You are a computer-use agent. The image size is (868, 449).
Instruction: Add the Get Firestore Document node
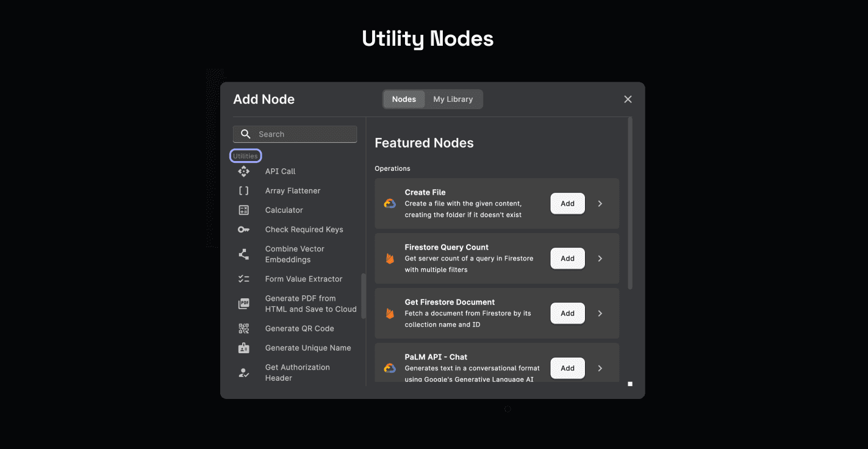point(567,313)
